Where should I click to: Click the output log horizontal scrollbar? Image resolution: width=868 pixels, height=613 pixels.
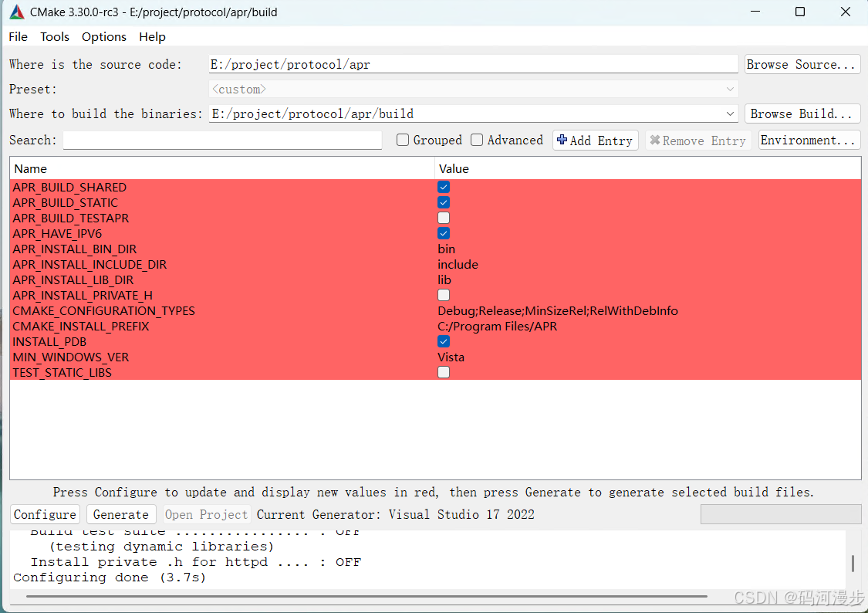[x=366, y=596]
